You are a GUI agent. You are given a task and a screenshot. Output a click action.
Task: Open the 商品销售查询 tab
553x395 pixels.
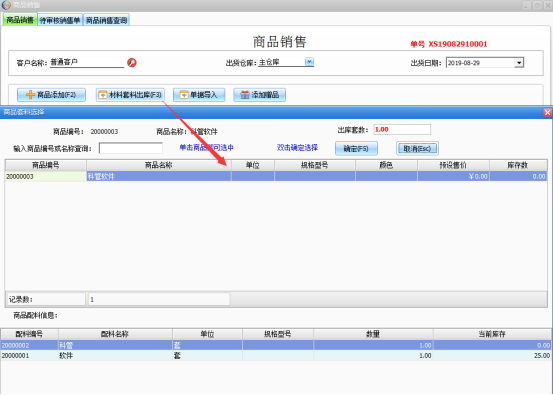click(107, 20)
